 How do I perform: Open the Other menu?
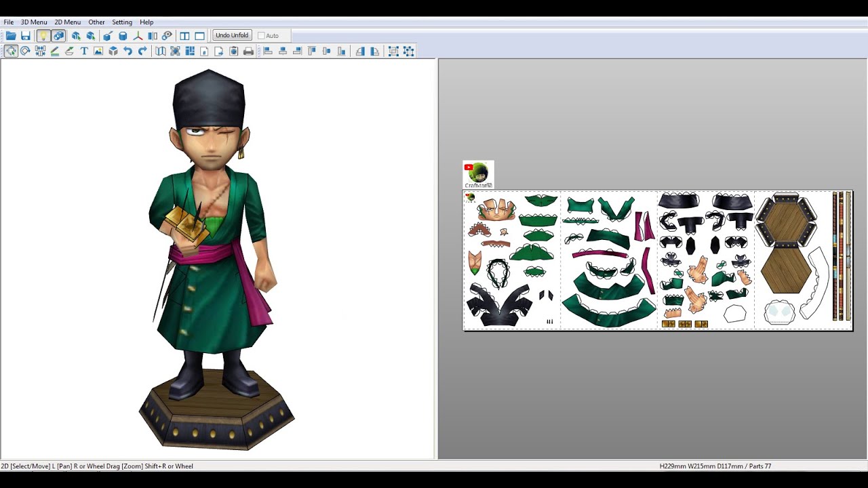(x=96, y=22)
